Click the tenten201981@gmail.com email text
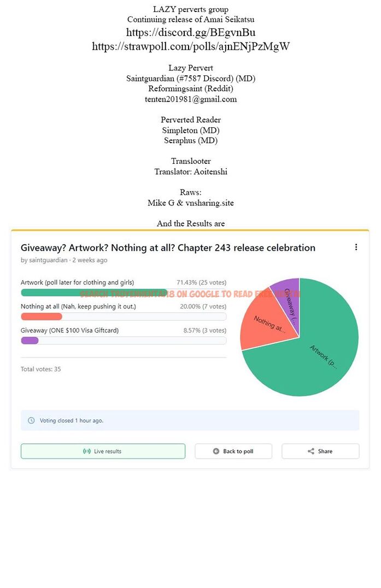This screenshot has height=588, width=381. point(190,99)
